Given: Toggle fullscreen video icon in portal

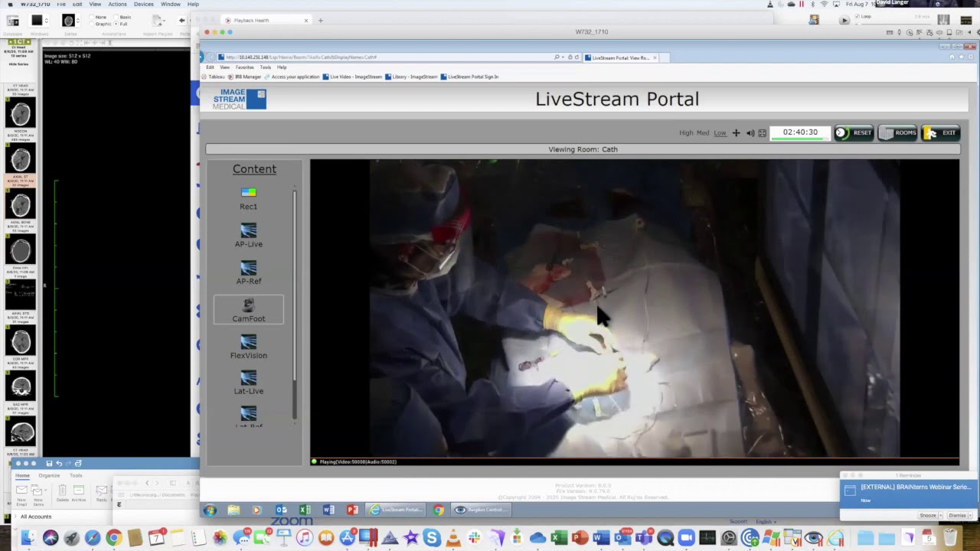Looking at the screenshot, I should 762,133.
